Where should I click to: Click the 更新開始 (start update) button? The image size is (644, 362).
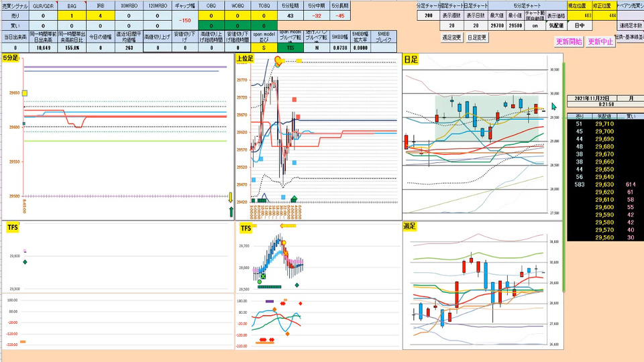(569, 42)
